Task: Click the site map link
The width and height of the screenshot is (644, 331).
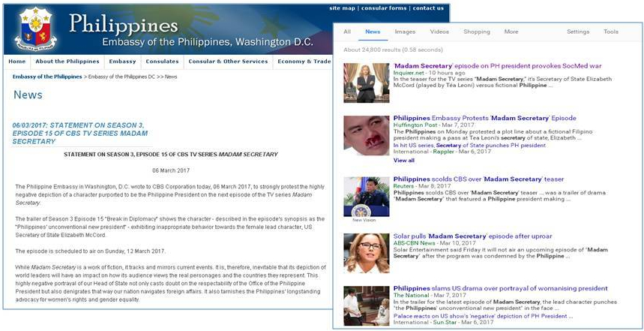Action: pyautogui.click(x=342, y=8)
